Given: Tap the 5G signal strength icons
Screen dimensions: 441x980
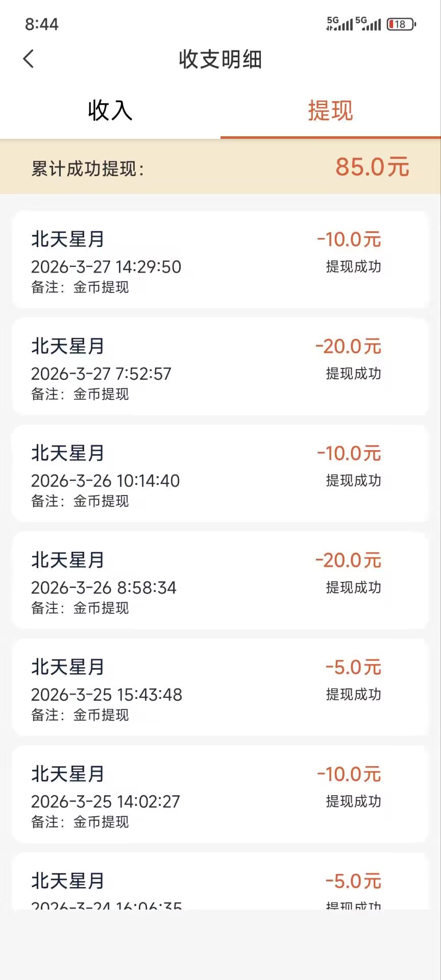Looking at the screenshot, I should tap(353, 23).
